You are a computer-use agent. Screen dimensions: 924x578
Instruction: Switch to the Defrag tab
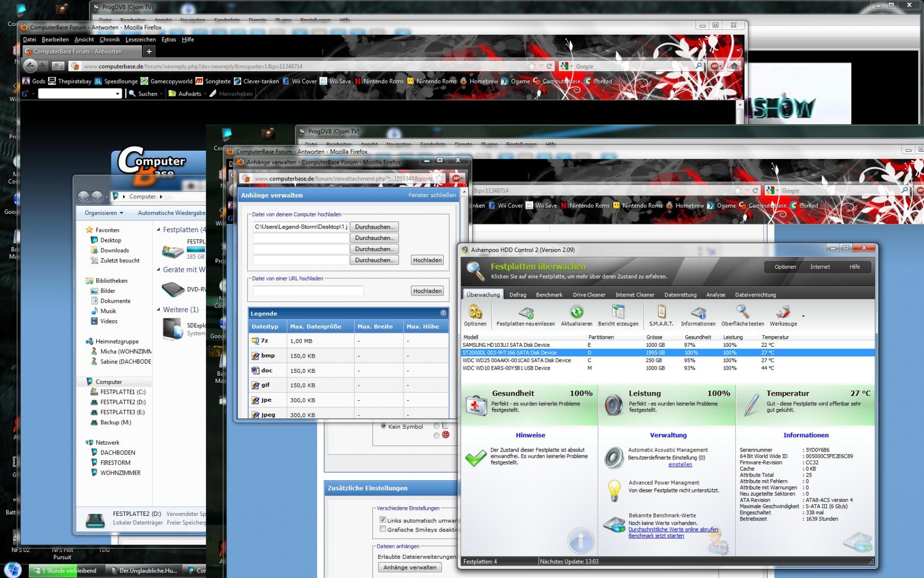518,295
